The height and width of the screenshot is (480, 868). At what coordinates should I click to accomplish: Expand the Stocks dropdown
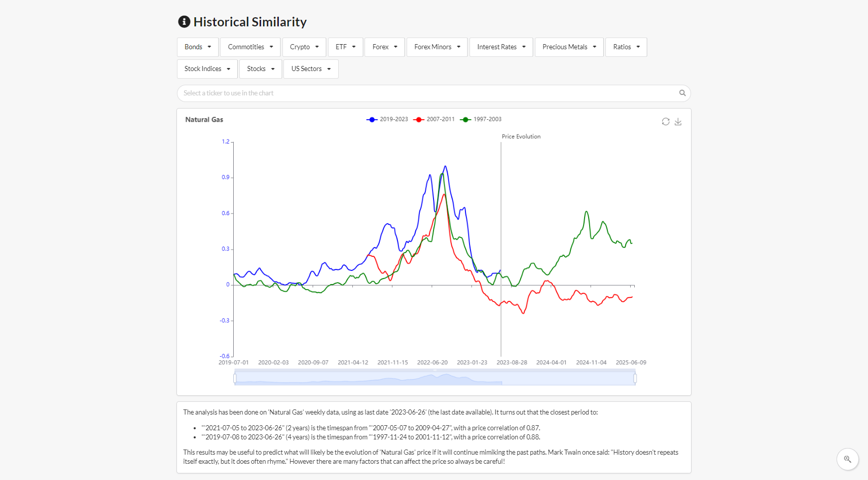click(x=261, y=68)
